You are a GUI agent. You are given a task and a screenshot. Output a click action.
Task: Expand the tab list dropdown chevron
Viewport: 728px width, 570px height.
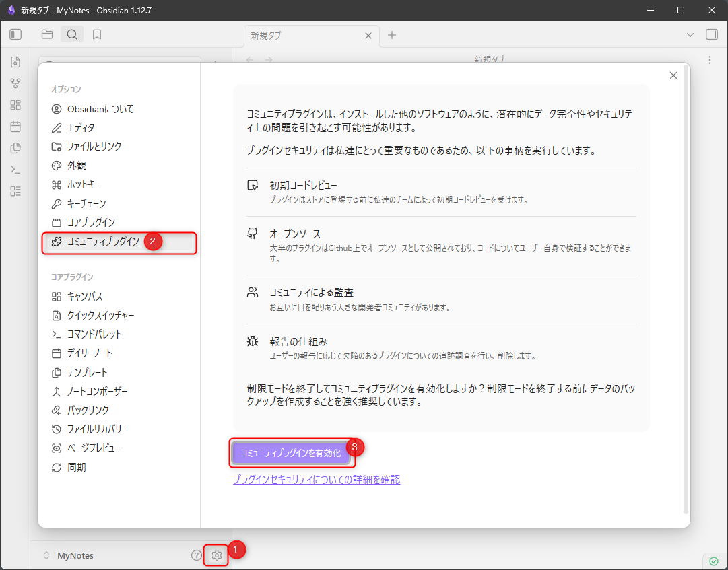click(690, 35)
